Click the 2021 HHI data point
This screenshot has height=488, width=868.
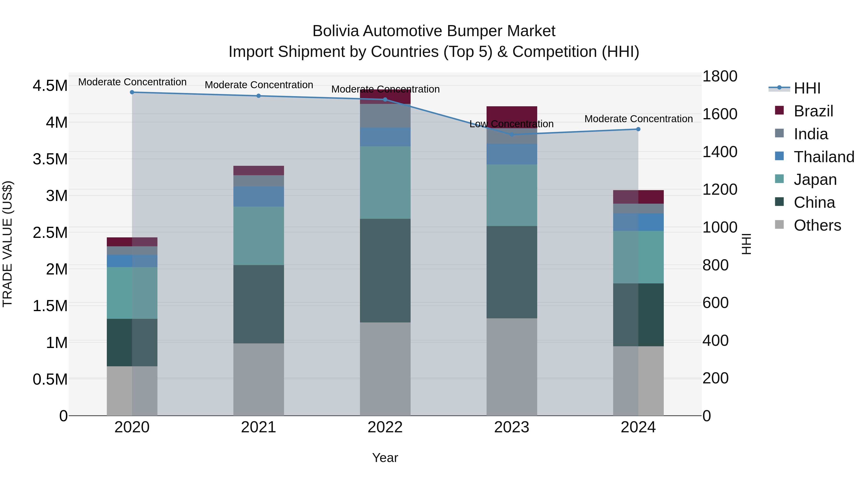click(259, 96)
